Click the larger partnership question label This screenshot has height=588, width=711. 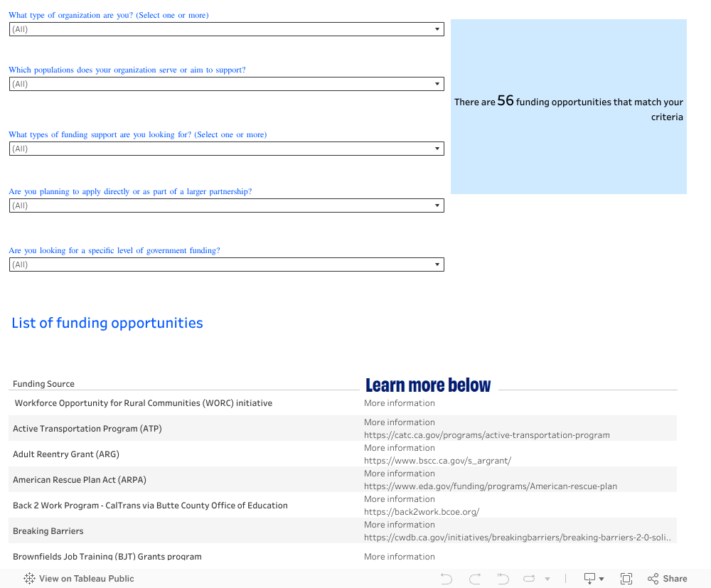pyautogui.click(x=130, y=191)
